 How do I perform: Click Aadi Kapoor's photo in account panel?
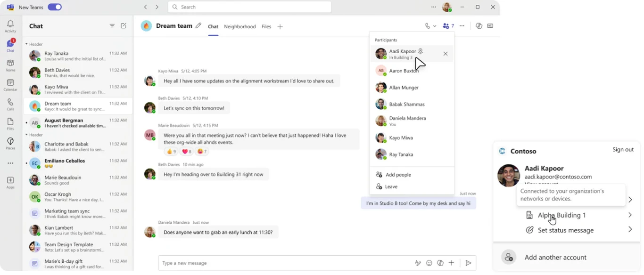pyautogui.click(x=509, y=175)
